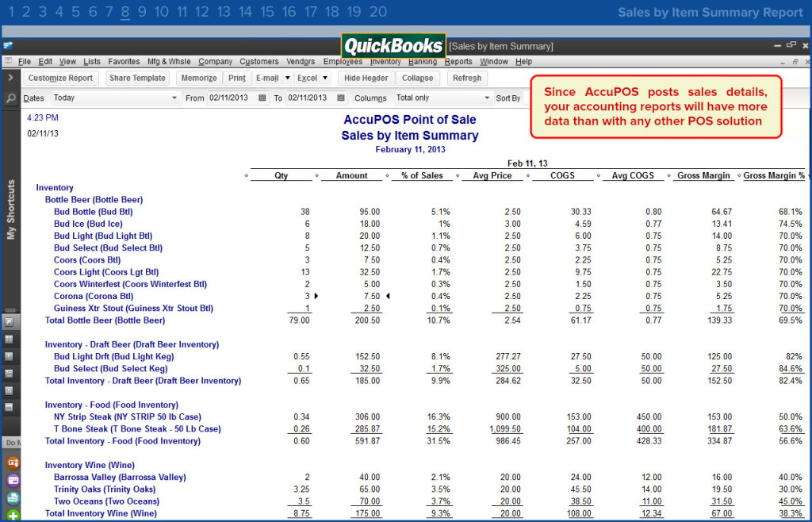Select the shortcuts arrow icon in sidebar
Image resolution: width=812 pixels, height=522 pixels.
[x=10, y=322]
